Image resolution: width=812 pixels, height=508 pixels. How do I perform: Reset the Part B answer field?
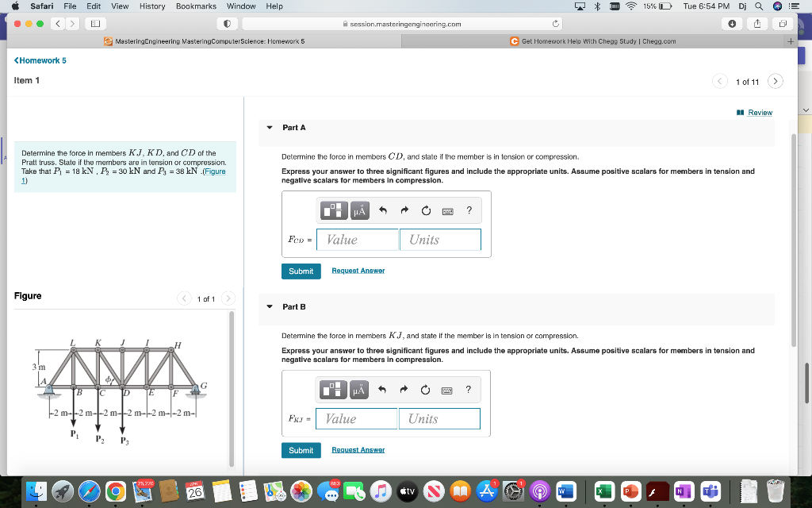tap(425, 390)
